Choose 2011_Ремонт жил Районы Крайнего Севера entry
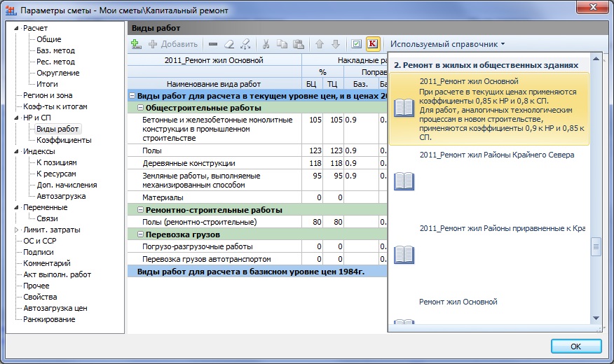The image size is (614, 364). pyautogui.click(x=489, y=183)
